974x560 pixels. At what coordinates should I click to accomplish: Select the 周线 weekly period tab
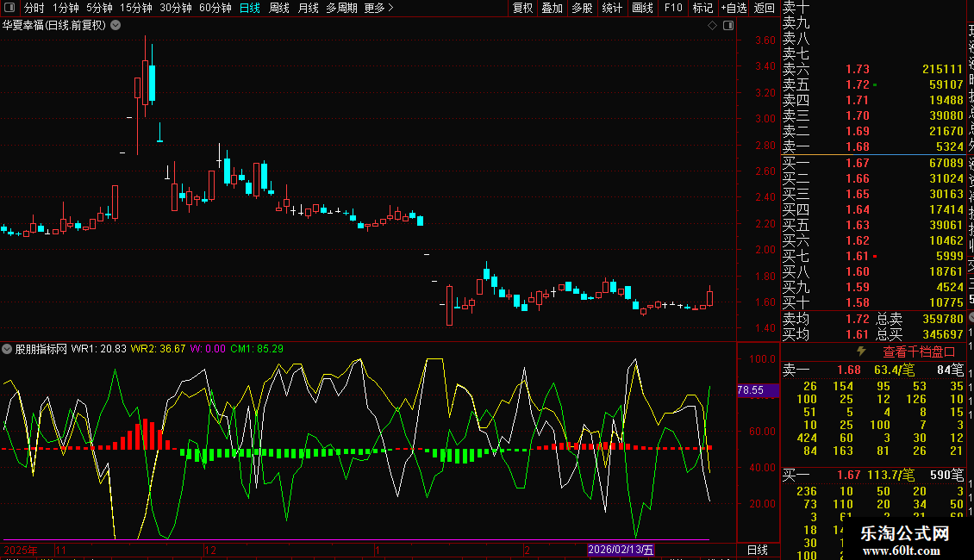pos(279,8)
